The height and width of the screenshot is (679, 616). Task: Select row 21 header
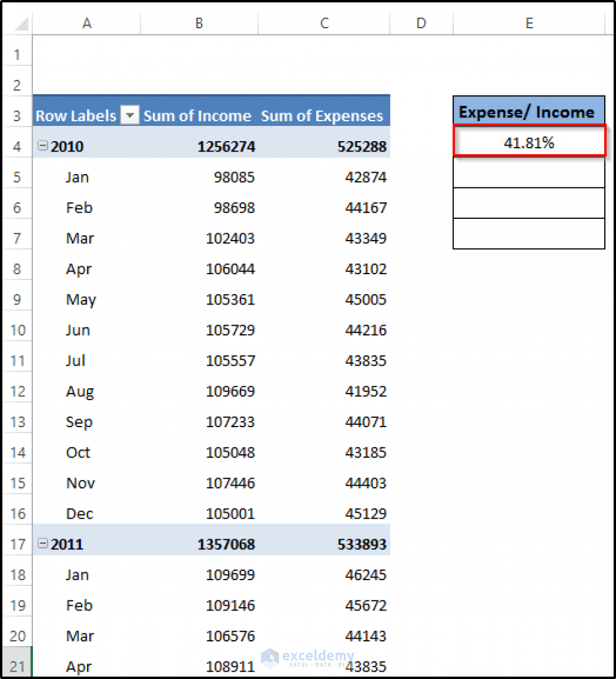pyautogui.click(x=16, y=666)
